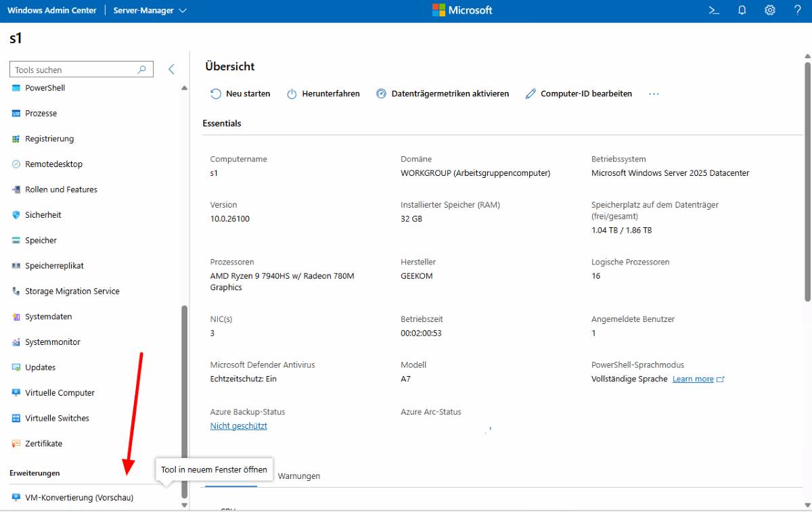Collapse the tools sidebar with chevron
The width and height of the screenshot is (812, 512).
tap(171, 70)
